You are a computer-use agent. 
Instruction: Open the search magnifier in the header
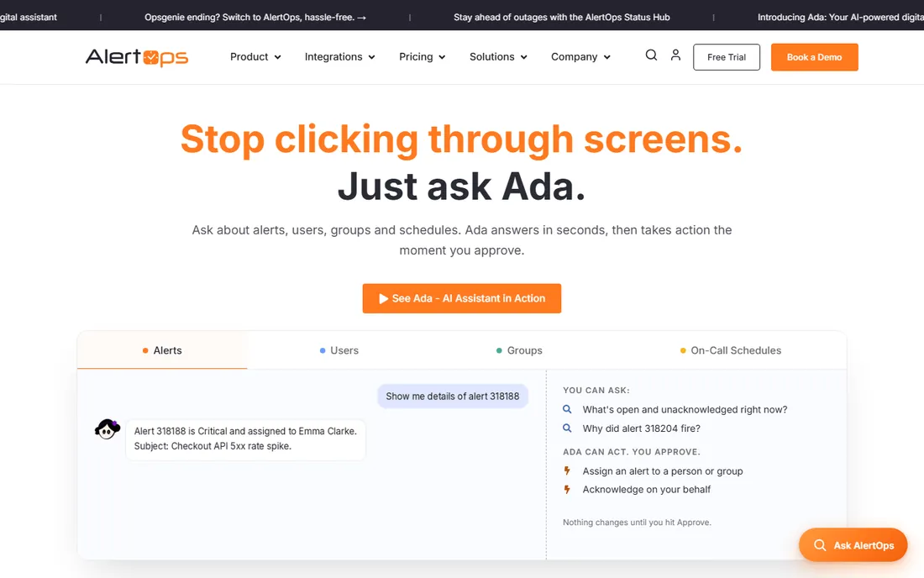651,55
